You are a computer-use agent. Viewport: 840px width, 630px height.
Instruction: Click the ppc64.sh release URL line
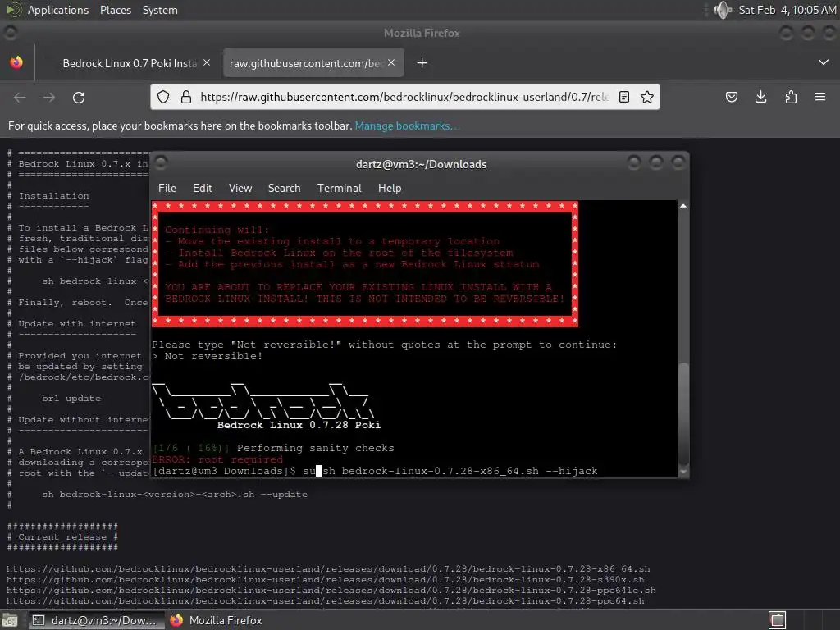tap(325, 601)
